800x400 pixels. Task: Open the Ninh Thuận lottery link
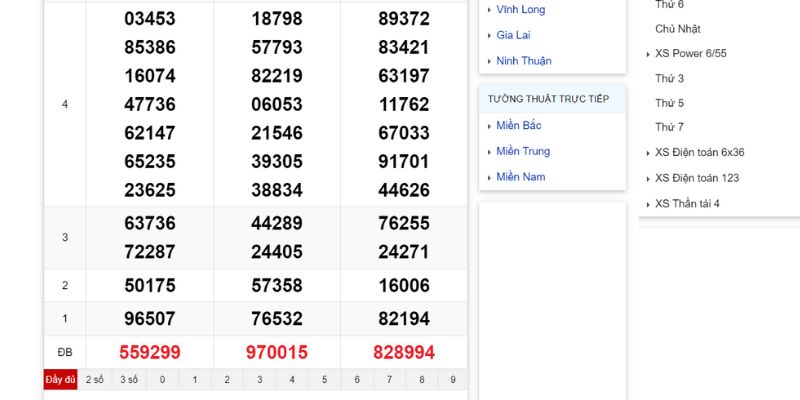523,61
